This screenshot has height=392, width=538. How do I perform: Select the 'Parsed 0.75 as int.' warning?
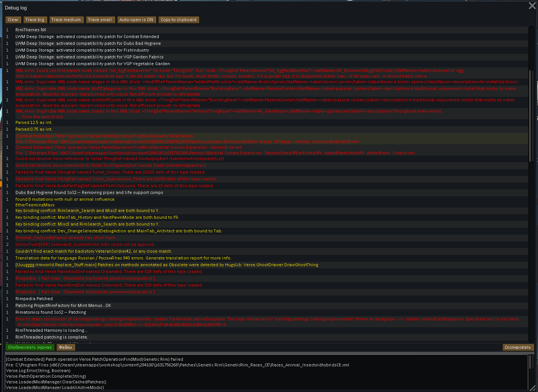[x=267, y=130]
